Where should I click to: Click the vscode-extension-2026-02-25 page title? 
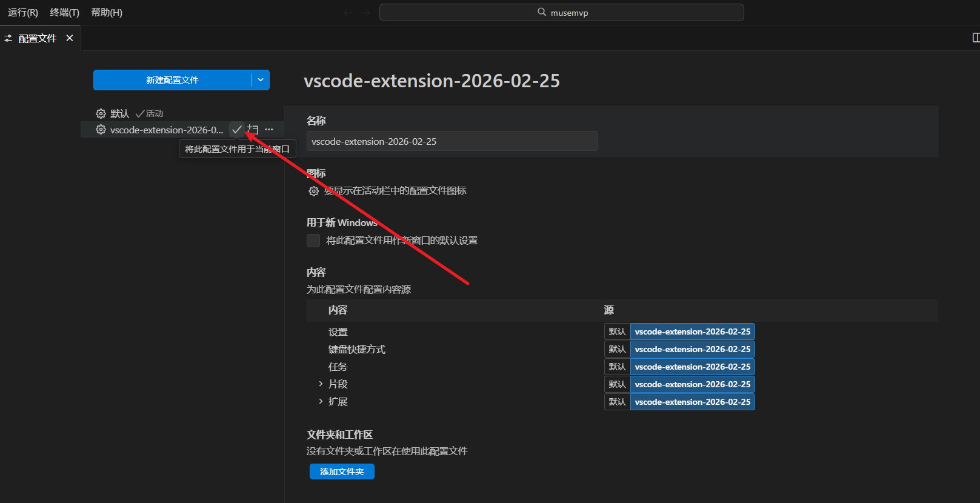432,81
